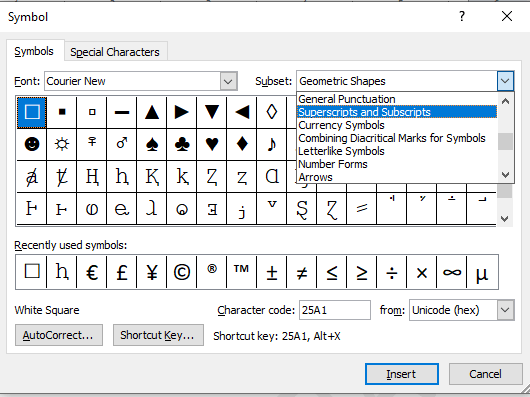Pick the black club suit symbol
Viewport: 530px width, 397px height.
[x=182, y=144]
